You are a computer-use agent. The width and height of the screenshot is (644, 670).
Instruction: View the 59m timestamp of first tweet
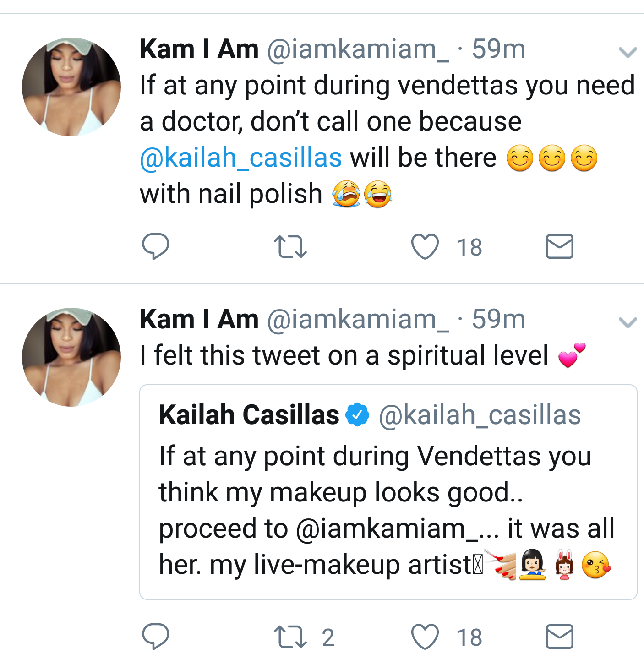tap(498, 49)
